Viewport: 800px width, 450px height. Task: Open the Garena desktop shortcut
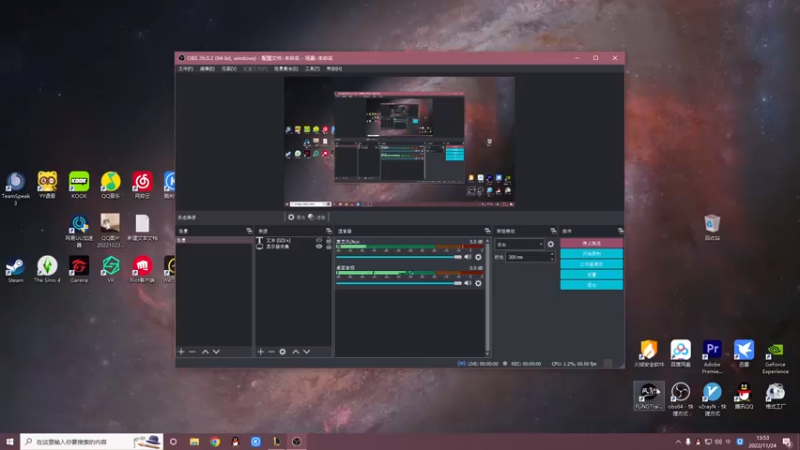coord(79,270)
